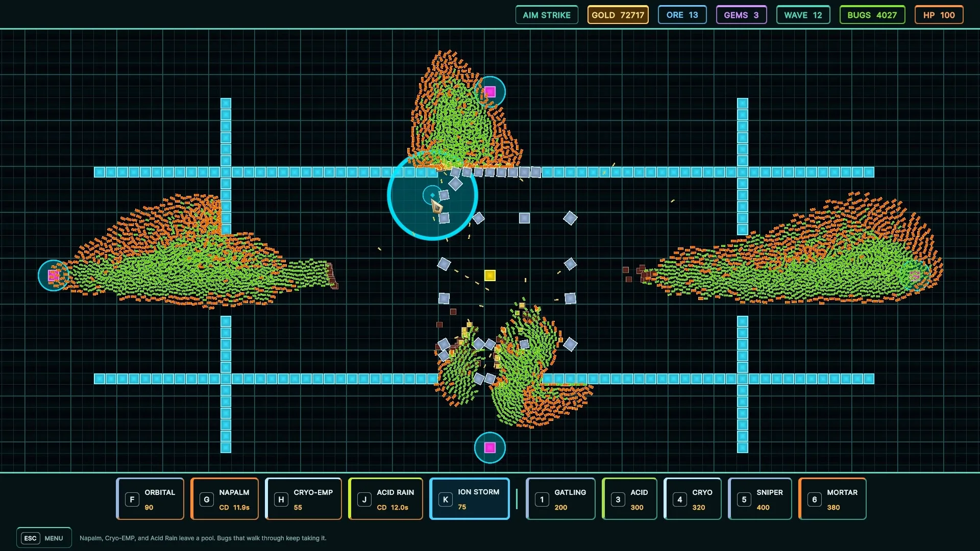Click the H hotkey icon for Cryo-EMP
This screenshot has height=551, width=980.
[281, 499]
